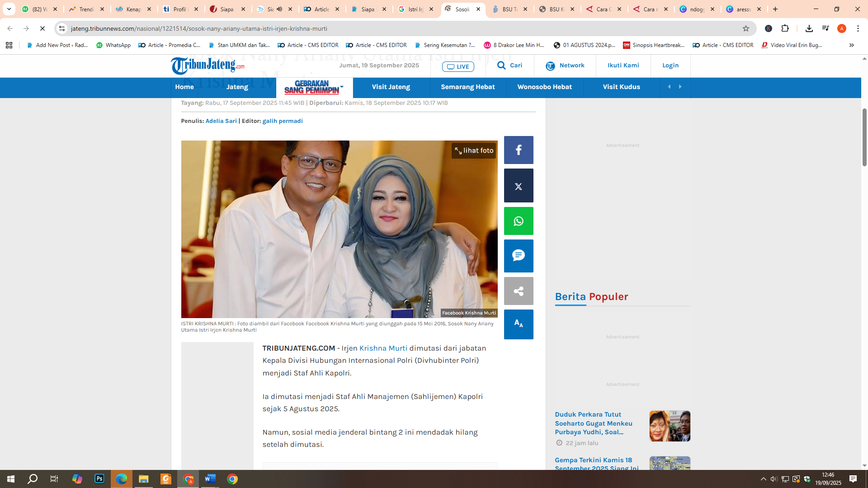
Task: Open Gebrakan Sang Pemimpin menu
Action: (314, 87)
